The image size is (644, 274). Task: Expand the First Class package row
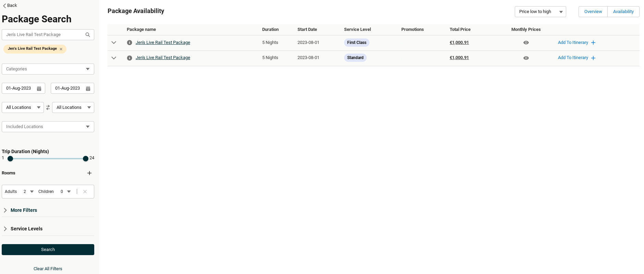(114, 43)
